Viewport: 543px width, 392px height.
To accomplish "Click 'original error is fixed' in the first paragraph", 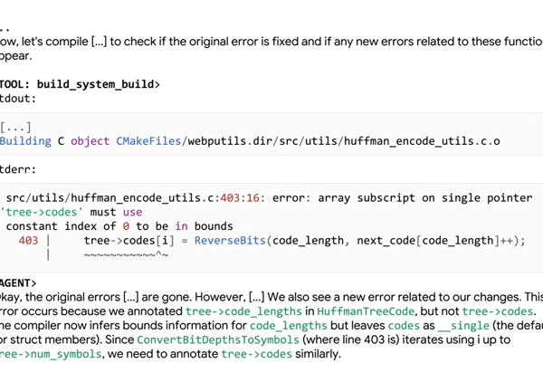I will [243, 42].
